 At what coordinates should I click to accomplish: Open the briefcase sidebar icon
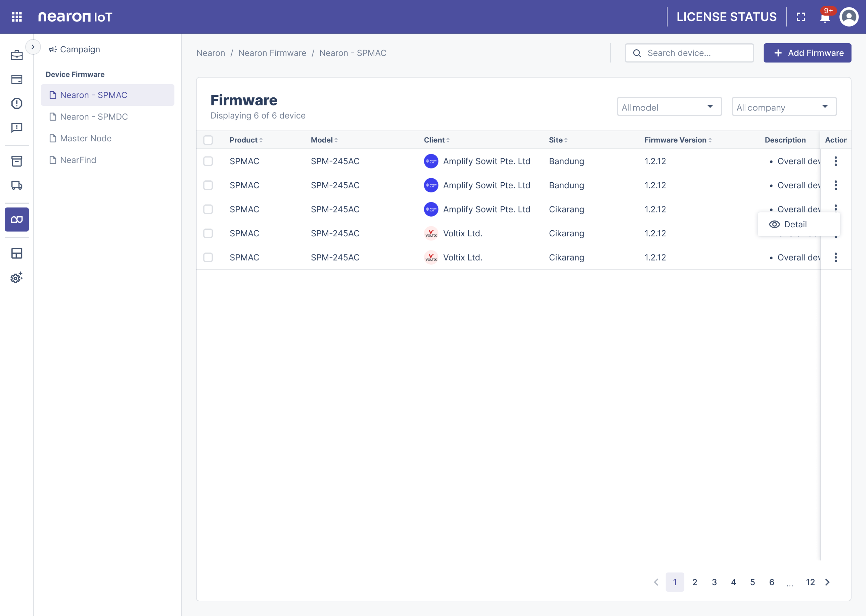[17, 55]
